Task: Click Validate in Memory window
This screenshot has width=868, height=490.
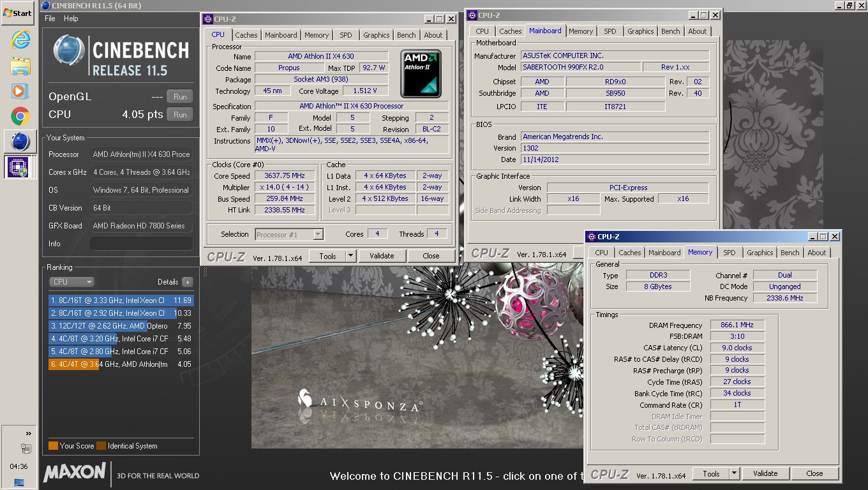Action: click(x=765, y=473)
